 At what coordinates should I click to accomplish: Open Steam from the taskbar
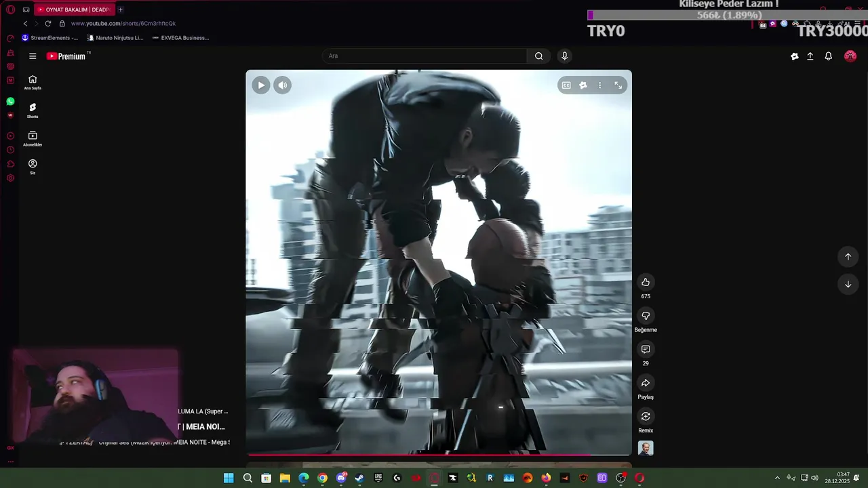[x=359, y=478]
